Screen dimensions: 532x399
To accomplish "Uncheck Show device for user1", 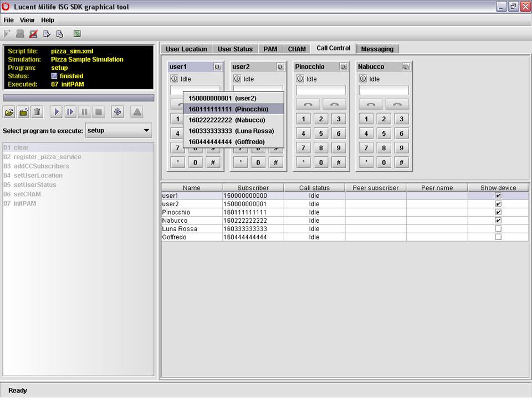I will click(x=498, y=196).
